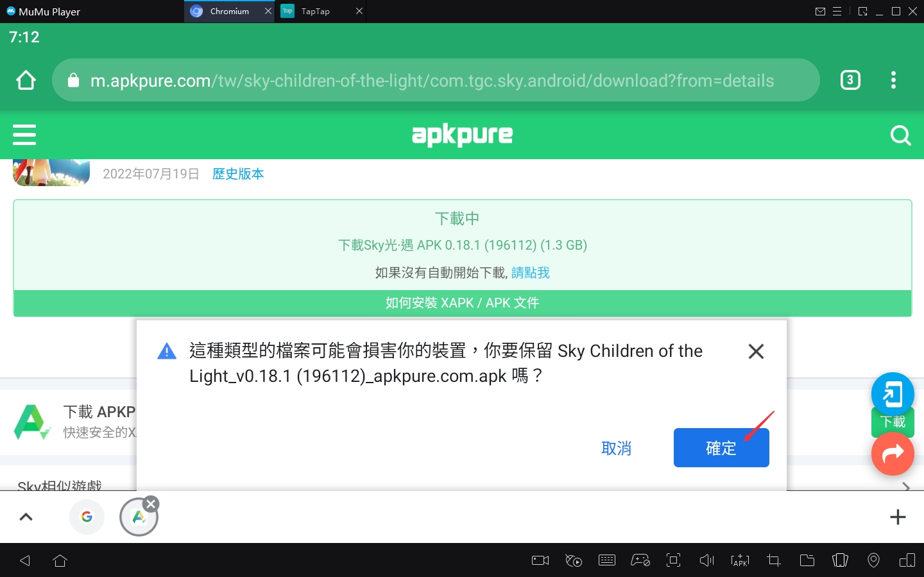Screen dimensions: 924x577
Task: Click the Sky game thumbnail image
Action: click(x=51, y=173)
